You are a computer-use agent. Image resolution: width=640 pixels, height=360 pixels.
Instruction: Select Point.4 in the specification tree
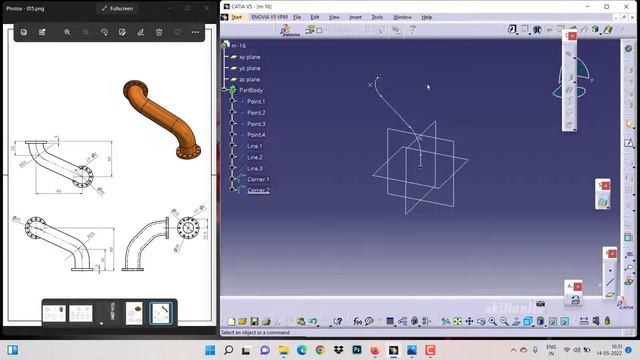[x=256, y=135]
